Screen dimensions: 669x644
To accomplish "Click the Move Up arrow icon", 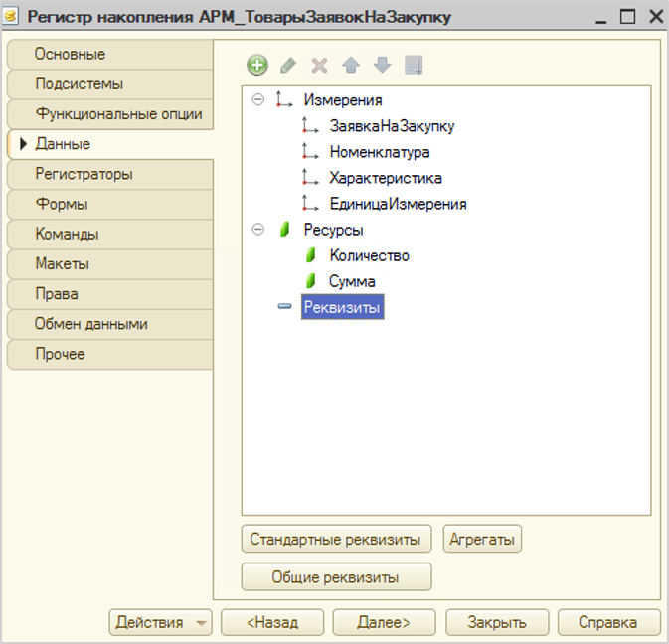I will click(350, 66).
